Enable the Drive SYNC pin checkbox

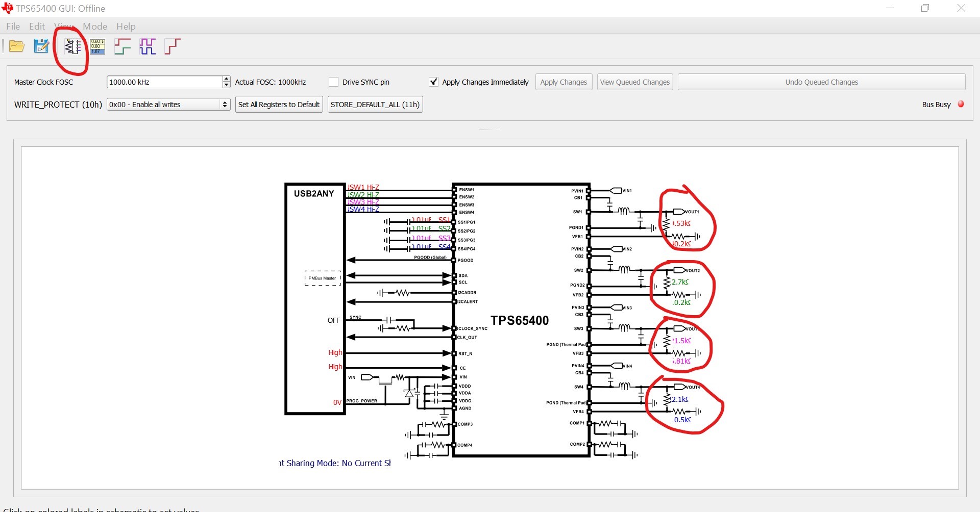tap(334, 82)
